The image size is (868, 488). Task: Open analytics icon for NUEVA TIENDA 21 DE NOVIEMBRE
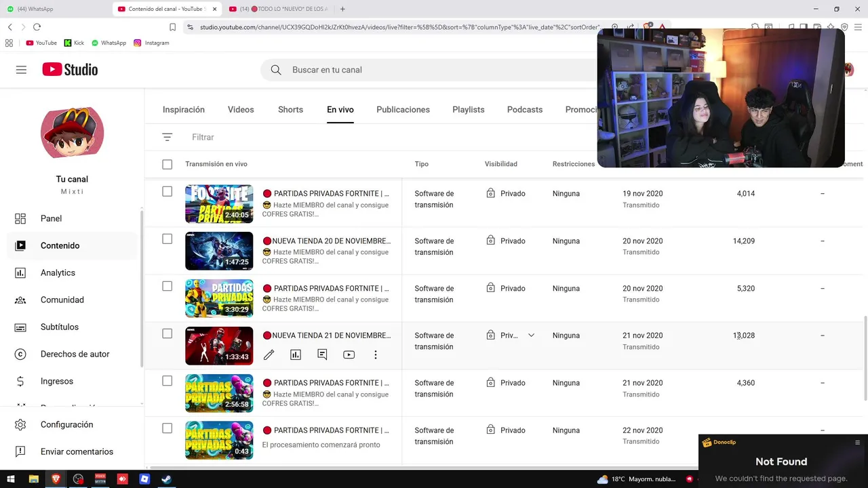click(x=296, y=354)
